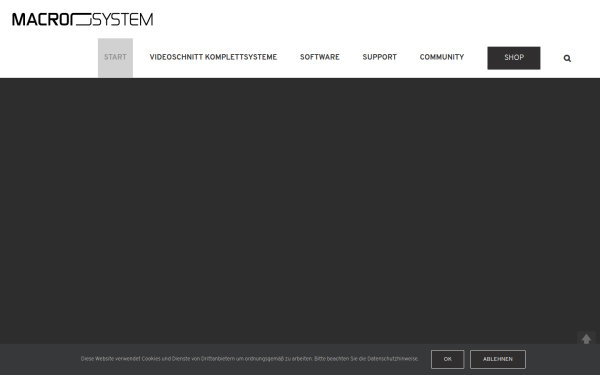
Task: Go to the SHOP button
Action: (514, 58)
